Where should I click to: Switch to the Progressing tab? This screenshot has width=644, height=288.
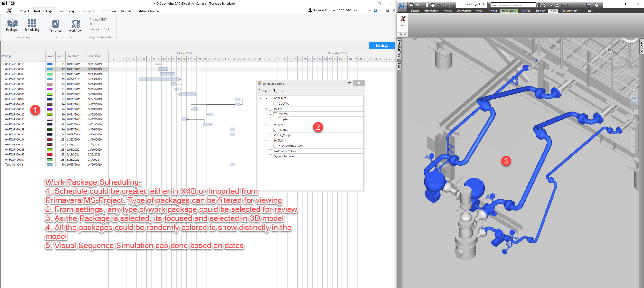[x=66, y=11]
